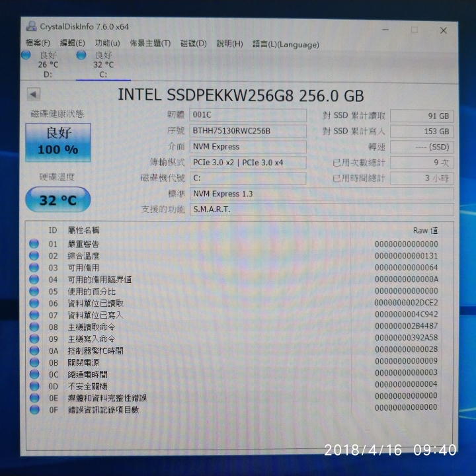Click raw value 0000000000131
The image size is (476, 476).
click(406, 256)
